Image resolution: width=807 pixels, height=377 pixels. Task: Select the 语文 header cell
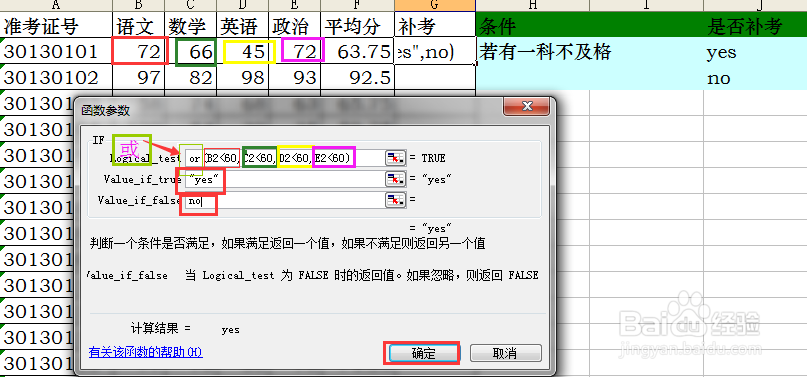(138, 25)
